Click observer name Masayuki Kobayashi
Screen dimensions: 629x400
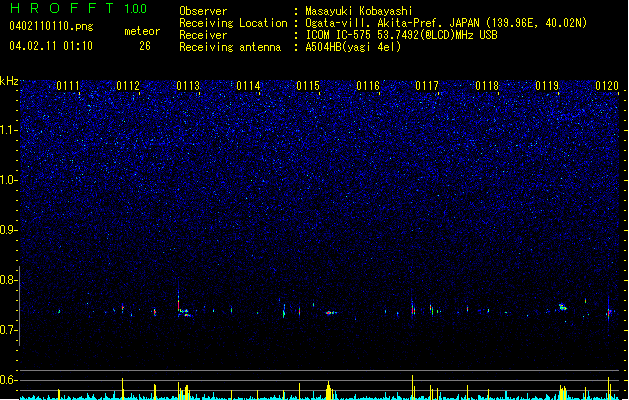pyautogui.click(x=359, y=11)
